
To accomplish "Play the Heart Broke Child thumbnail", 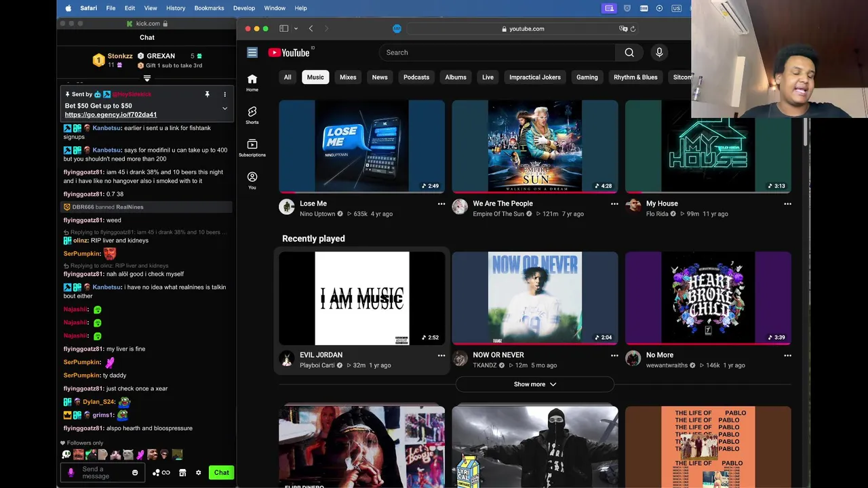I will (708, 298).
